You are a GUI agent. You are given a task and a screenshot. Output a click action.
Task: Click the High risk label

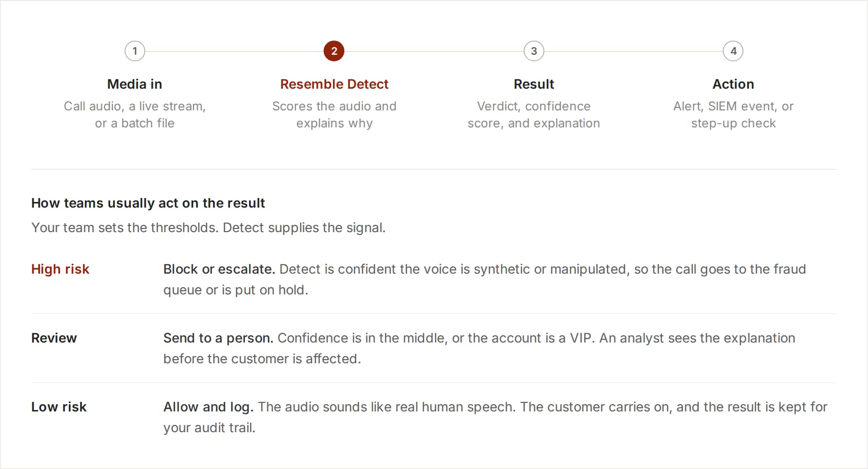pos(60,269)
